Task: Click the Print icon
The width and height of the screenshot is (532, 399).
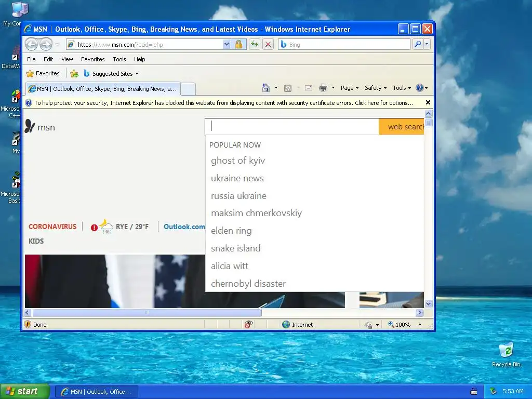Action: 323,88
